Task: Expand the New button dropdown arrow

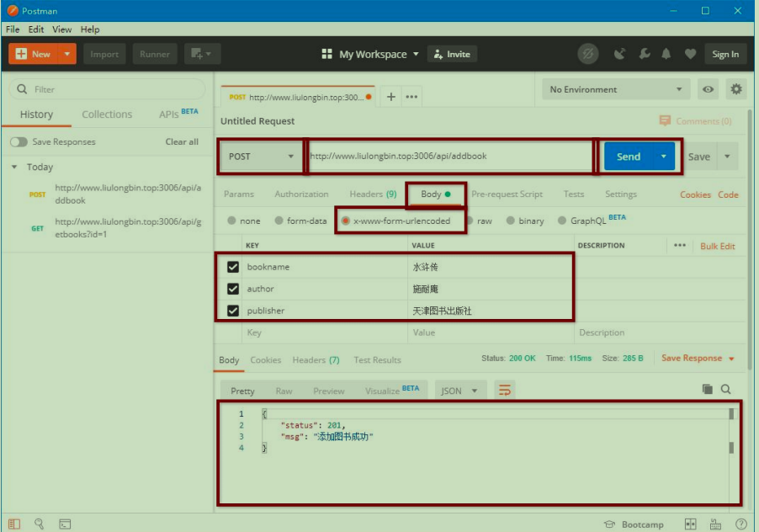Action: coord(66,54)
